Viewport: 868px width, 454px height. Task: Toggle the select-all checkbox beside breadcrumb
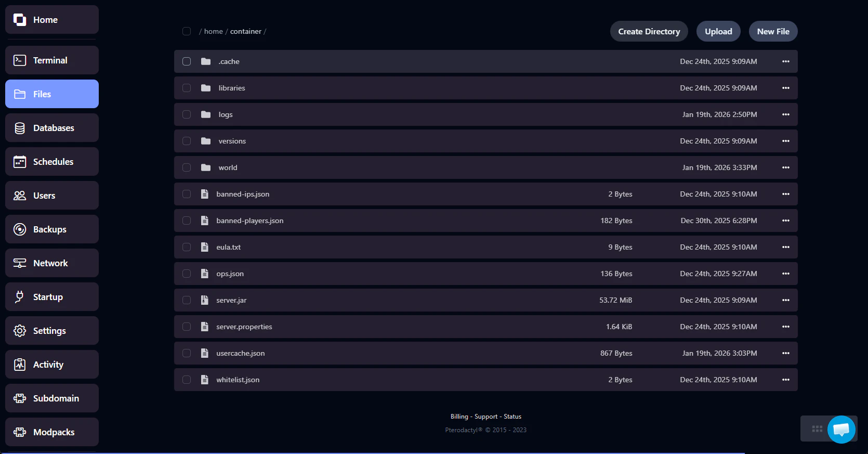click(x=187, y=31)
